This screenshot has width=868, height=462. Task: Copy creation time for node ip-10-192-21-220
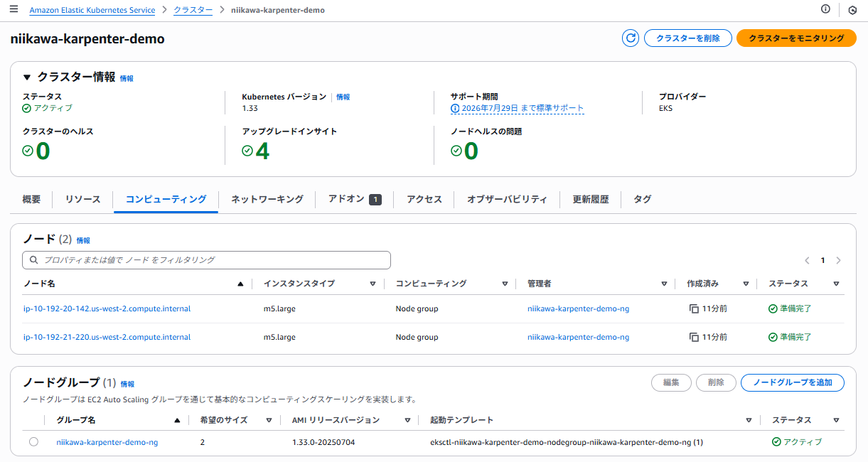(694, 338)
